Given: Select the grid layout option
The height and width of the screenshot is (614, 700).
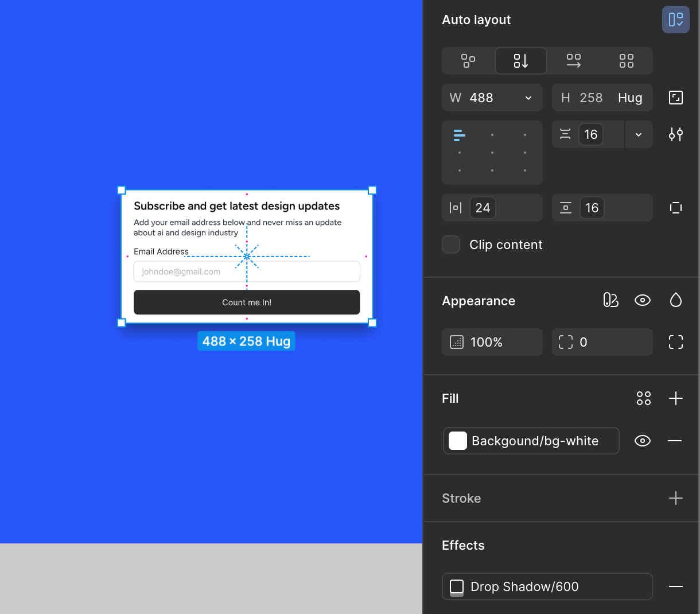Looking at the screenshot, I should point(626,60).
